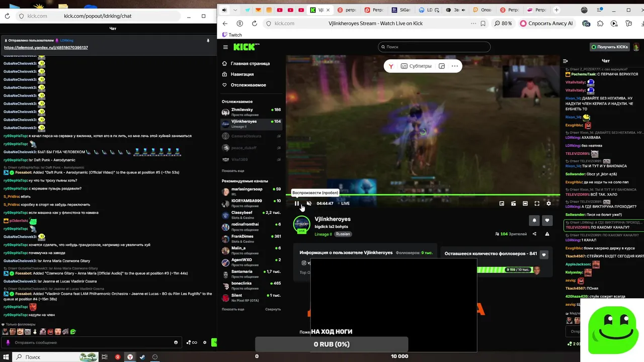Open the browser extensions puzzle icon
The image size is (644, 362).
[600, 23]
